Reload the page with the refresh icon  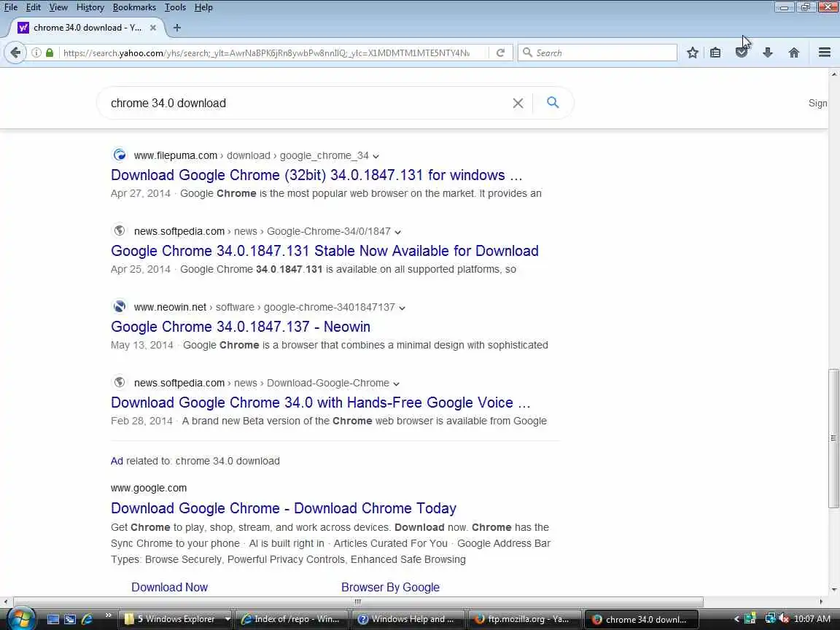(x=500, y=52)
